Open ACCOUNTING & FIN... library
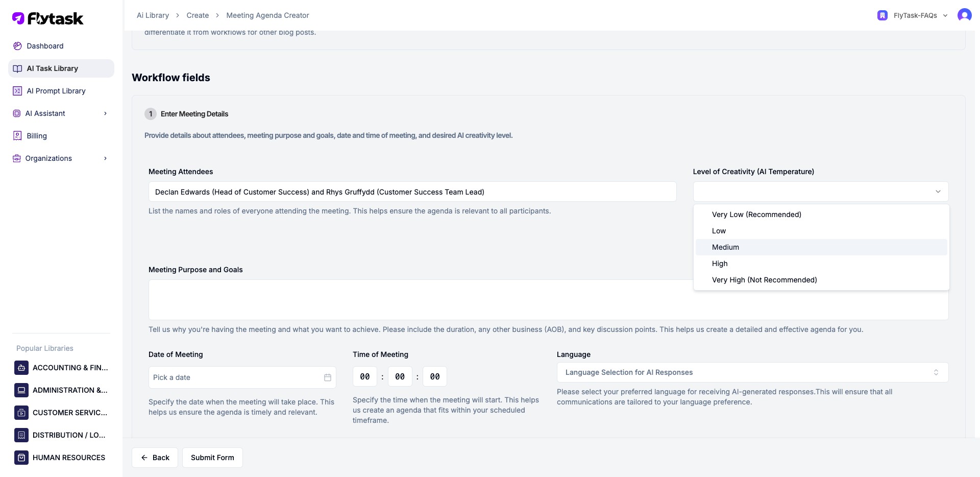 pos(61,368)
